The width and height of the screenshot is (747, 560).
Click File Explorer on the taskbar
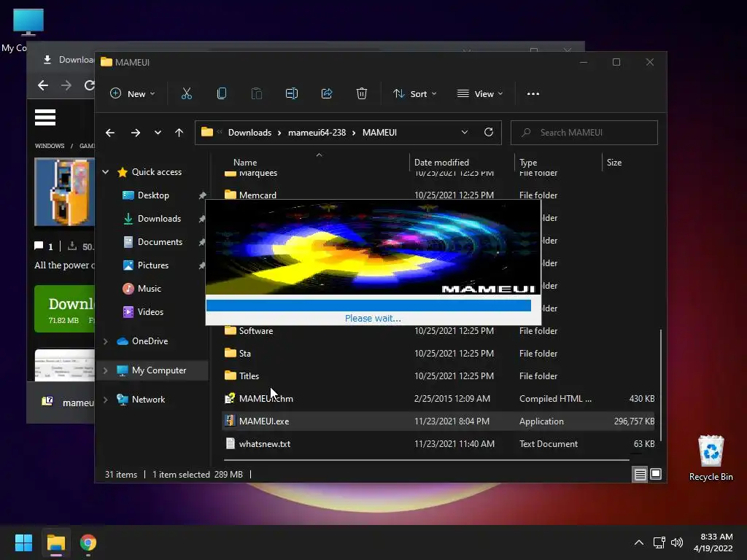55,542
